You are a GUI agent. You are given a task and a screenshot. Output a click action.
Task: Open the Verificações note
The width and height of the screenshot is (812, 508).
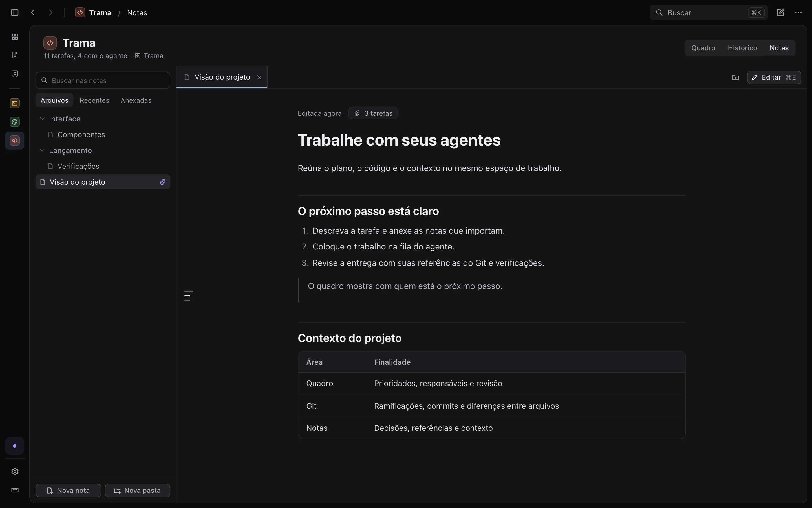(x=103, y=166)
